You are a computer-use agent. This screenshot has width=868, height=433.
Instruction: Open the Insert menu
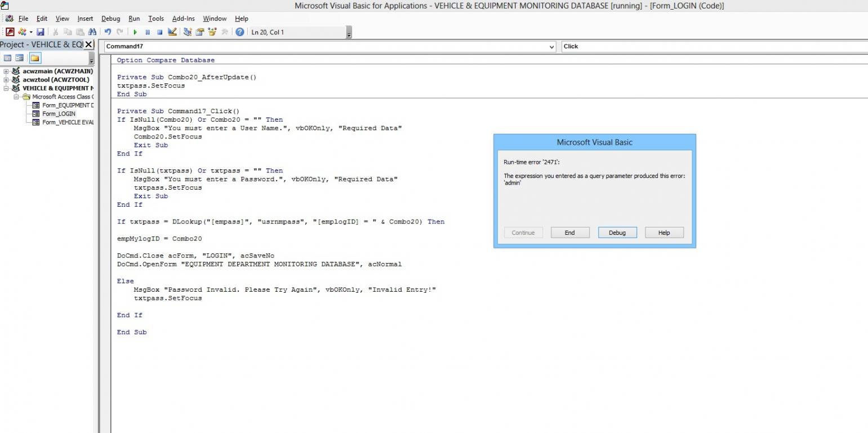(x=85, y=19)
